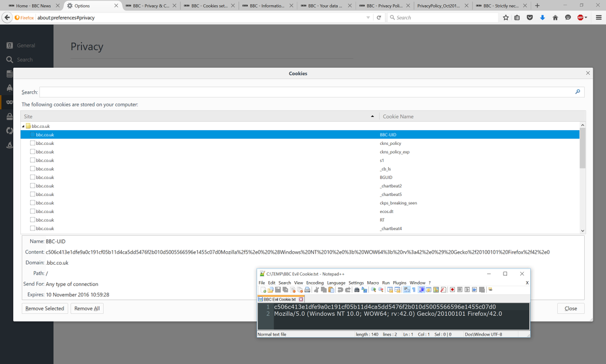Click the Adblock Plus ABP icon
The width and height of the screenshot is (606, 364).
pos(580,18)
